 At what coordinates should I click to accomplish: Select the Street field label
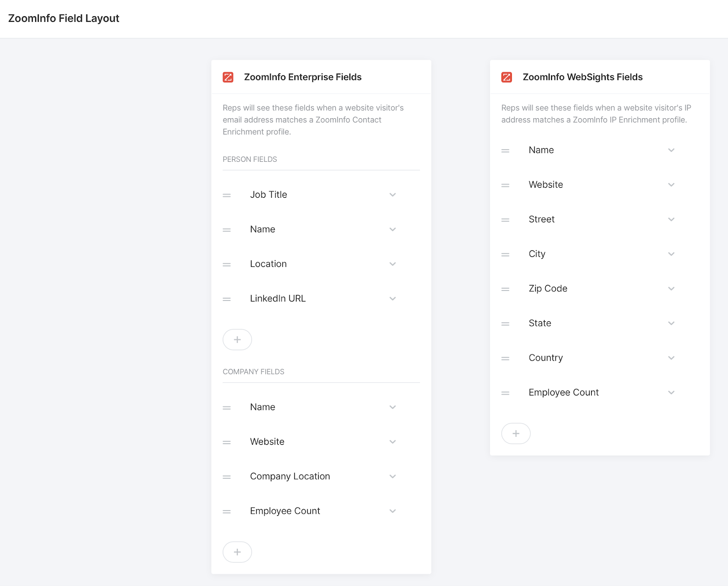(x=541, y=219)
